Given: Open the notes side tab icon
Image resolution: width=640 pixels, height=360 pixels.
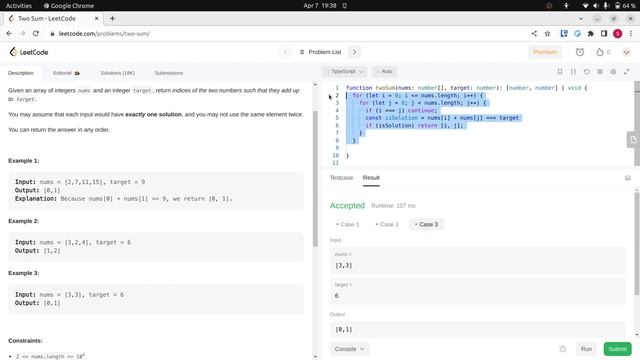Looking at the screenshot, I should pos(633,140).
